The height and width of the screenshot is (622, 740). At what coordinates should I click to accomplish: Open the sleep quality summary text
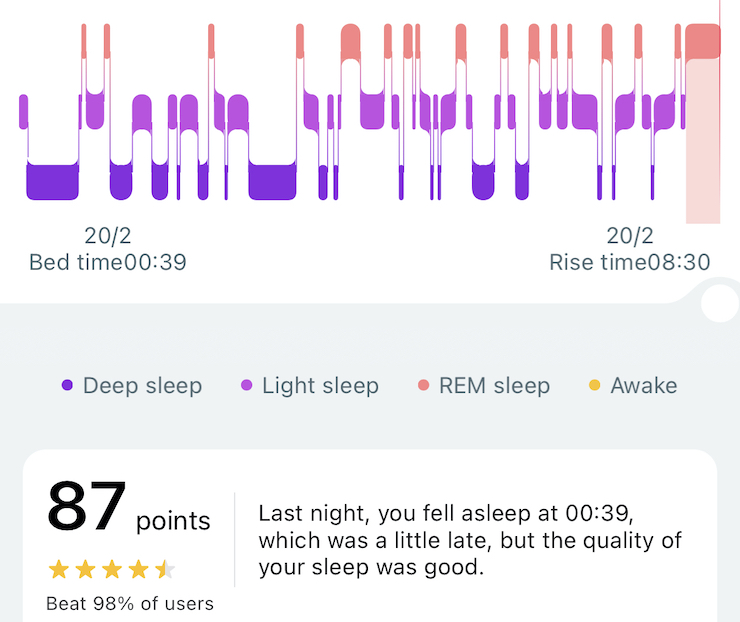pos(470,541)
